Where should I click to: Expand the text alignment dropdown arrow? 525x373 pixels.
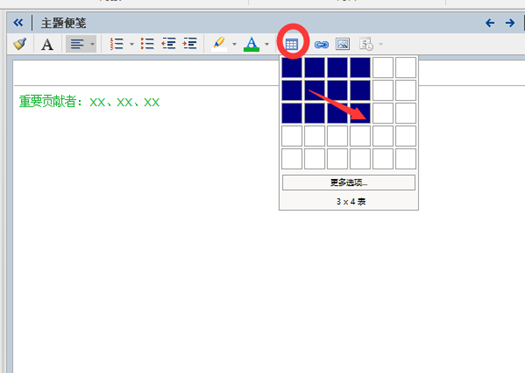point(92,44)
